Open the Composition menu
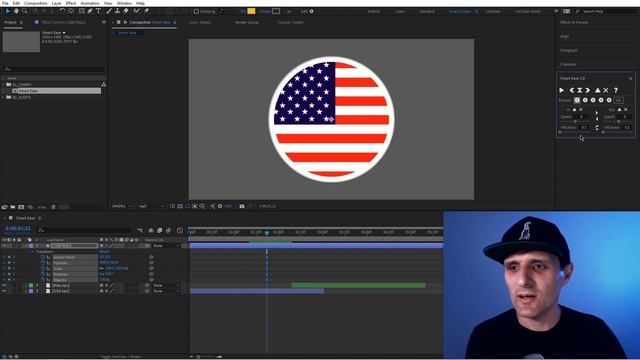 36,3
